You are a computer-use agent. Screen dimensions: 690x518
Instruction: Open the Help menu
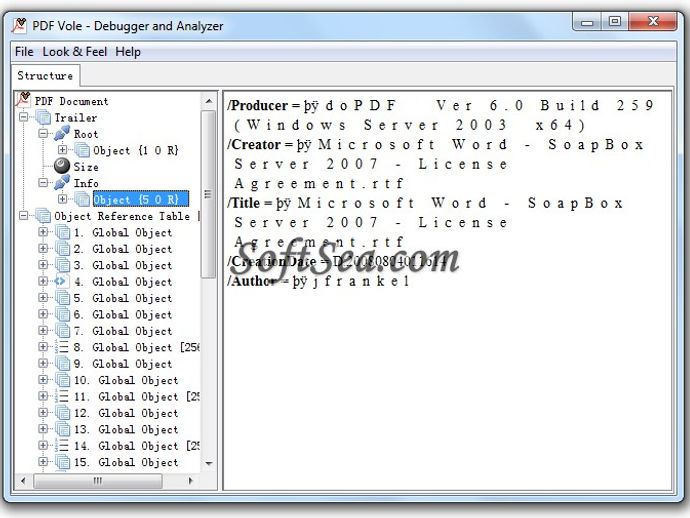click(128, 51)
